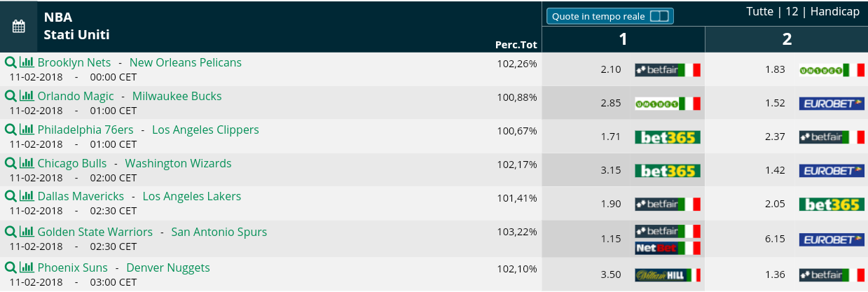The width and height of the screenshot is (868, 292).
Task: Select the 12 market filter
Action: (792, 12)
